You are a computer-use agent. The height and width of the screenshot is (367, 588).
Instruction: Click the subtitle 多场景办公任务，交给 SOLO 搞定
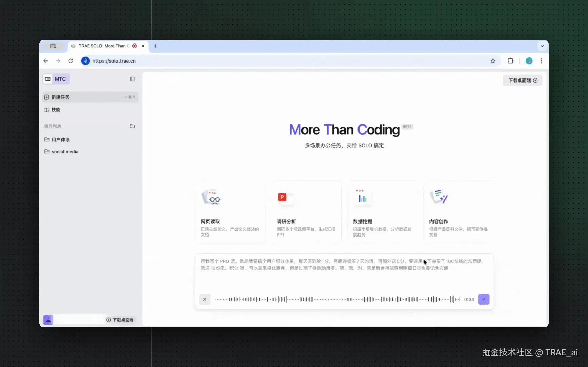coord(344,146)
